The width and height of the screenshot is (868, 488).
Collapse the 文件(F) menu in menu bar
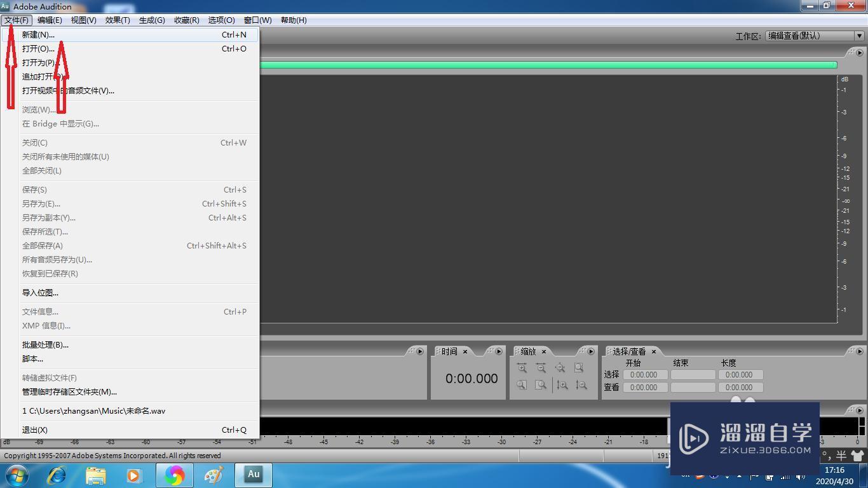tap(17, 20)
